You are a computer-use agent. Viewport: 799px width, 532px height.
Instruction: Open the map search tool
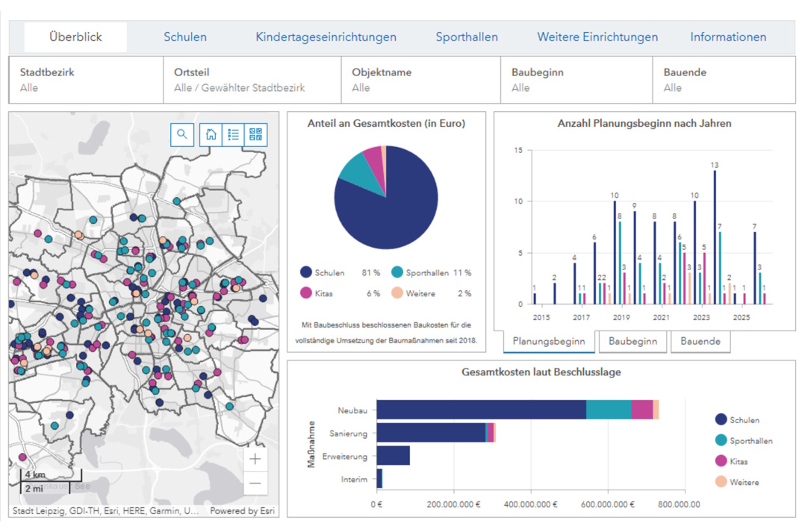(x=182, y=134)
